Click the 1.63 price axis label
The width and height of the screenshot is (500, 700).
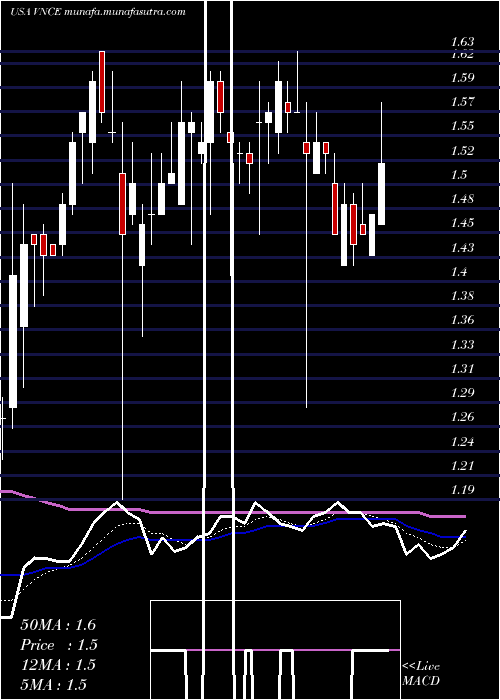point(462,42)
